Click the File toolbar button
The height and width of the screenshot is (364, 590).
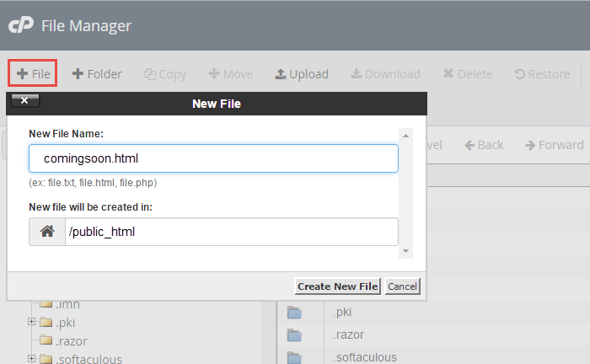(33, 74)
